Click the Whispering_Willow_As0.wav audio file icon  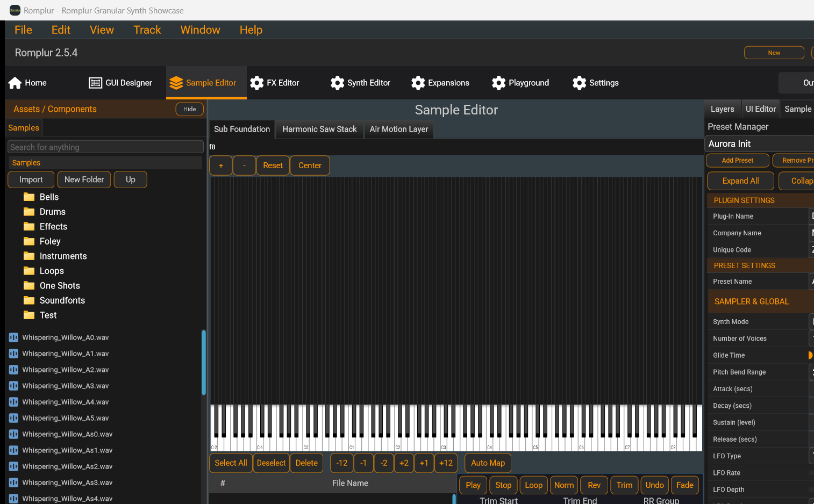[x=13, y=434]
